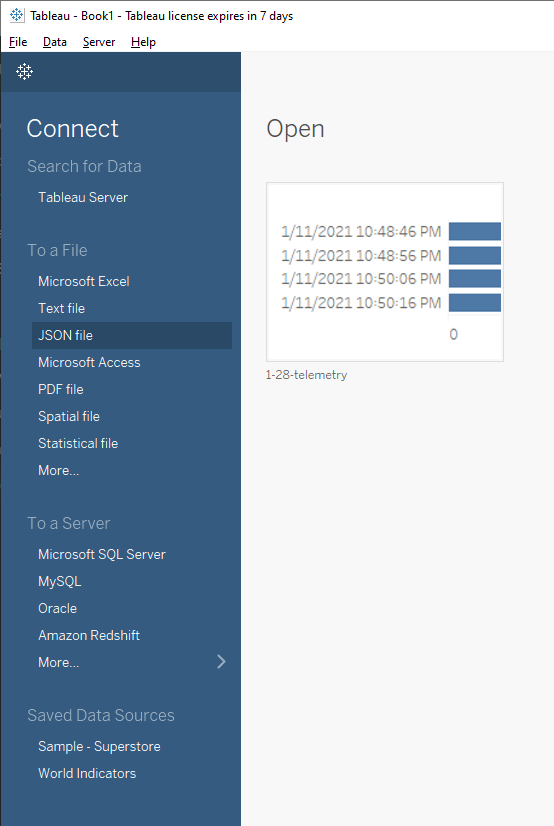Click the Tableau app icon in title bar
Image resolution: width=554 pixels, height=826 pixels.
pos(17,15)
